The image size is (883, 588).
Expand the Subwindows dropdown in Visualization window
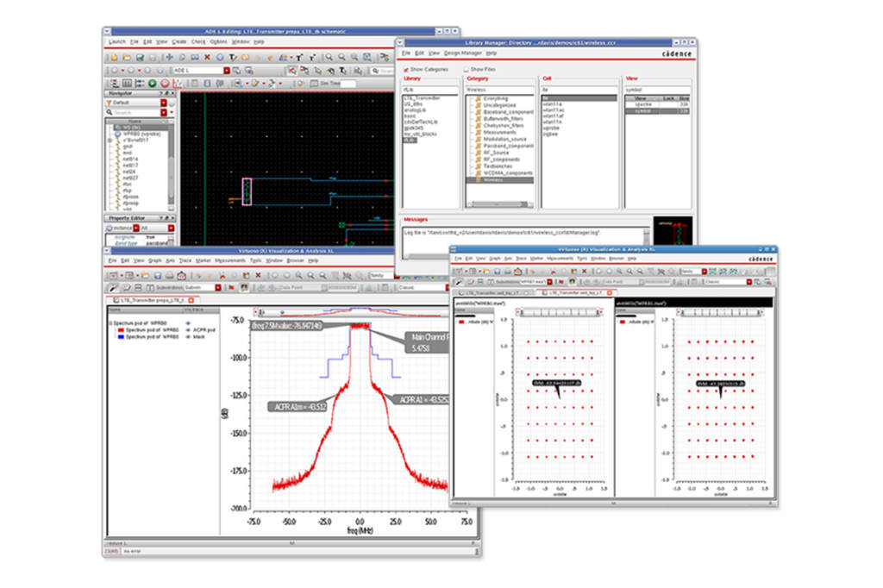218,286
